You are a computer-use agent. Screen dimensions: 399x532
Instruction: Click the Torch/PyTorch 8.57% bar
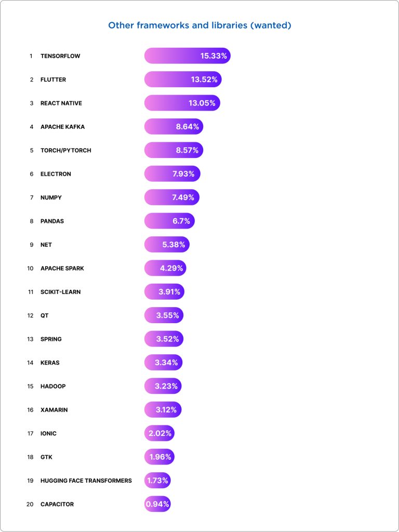pyautogui.click(x=174, y=150)
